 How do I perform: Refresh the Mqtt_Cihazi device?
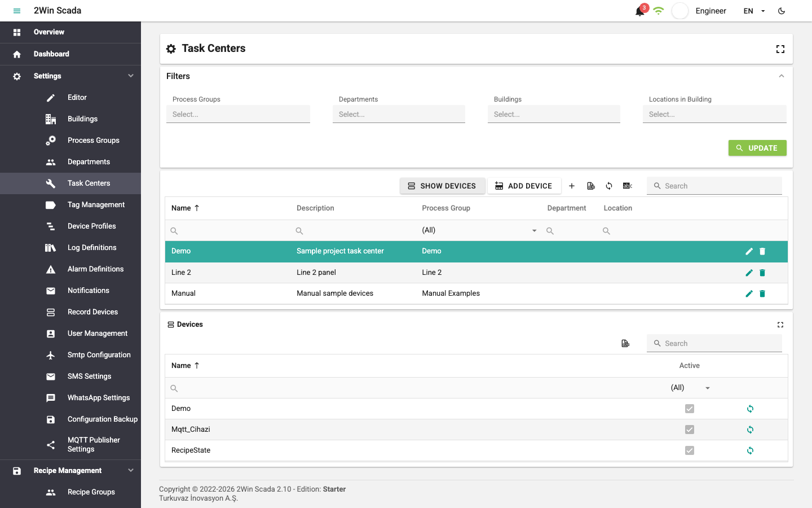coord(750,430)
